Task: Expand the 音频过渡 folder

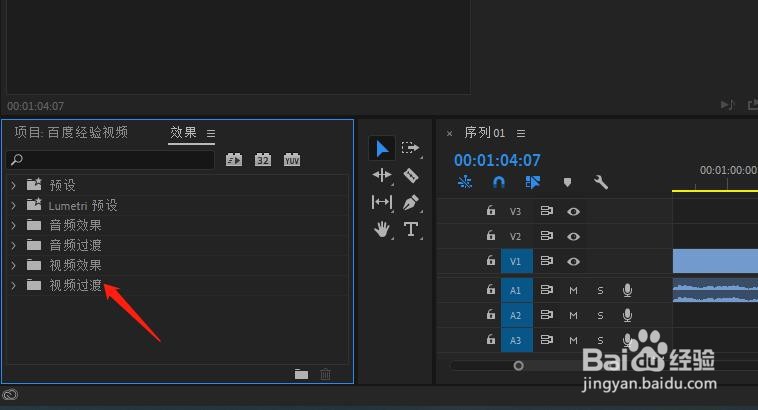Action: point(14,246)
